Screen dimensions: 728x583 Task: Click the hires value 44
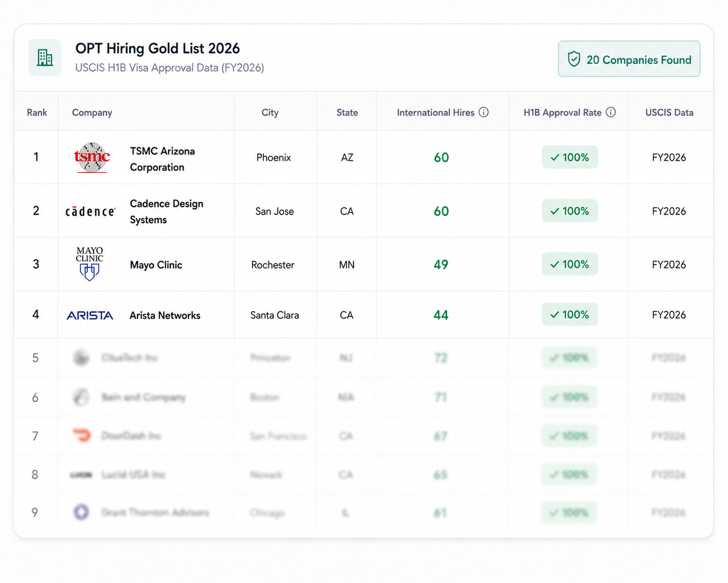(441, 315)
